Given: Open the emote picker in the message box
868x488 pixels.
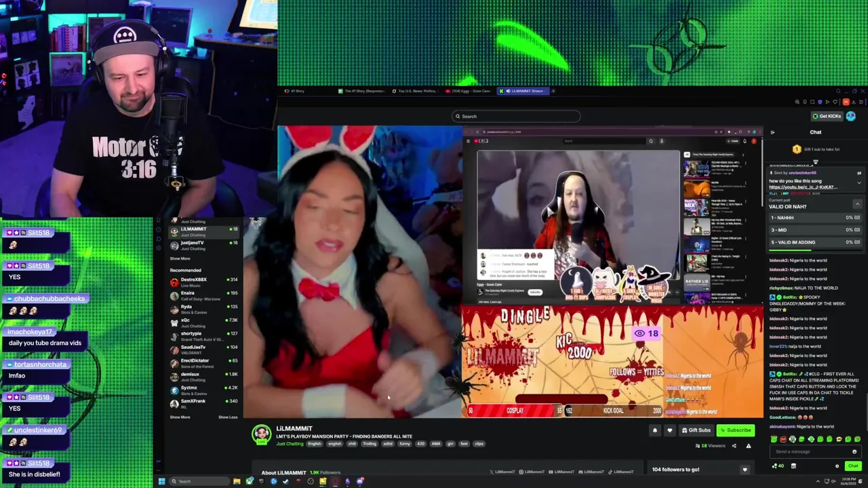Looking at the screenshot, I should click(x=854, y=451).
